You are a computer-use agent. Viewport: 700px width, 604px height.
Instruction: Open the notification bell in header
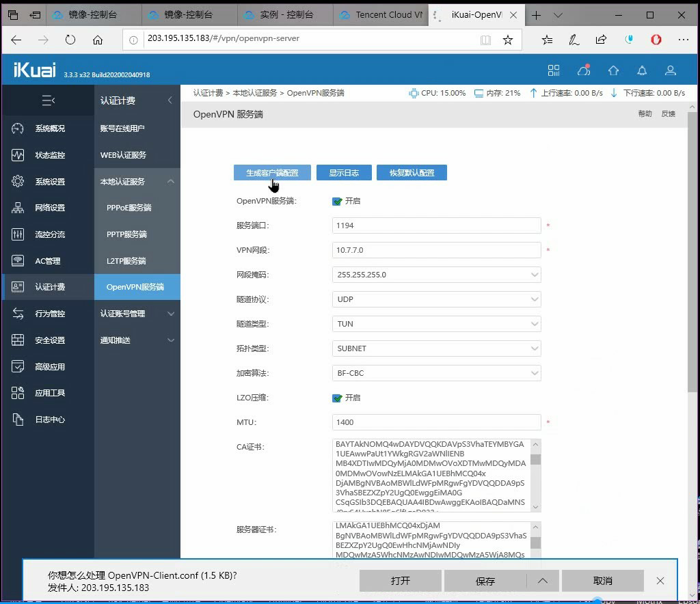click(x=642, y=70)
